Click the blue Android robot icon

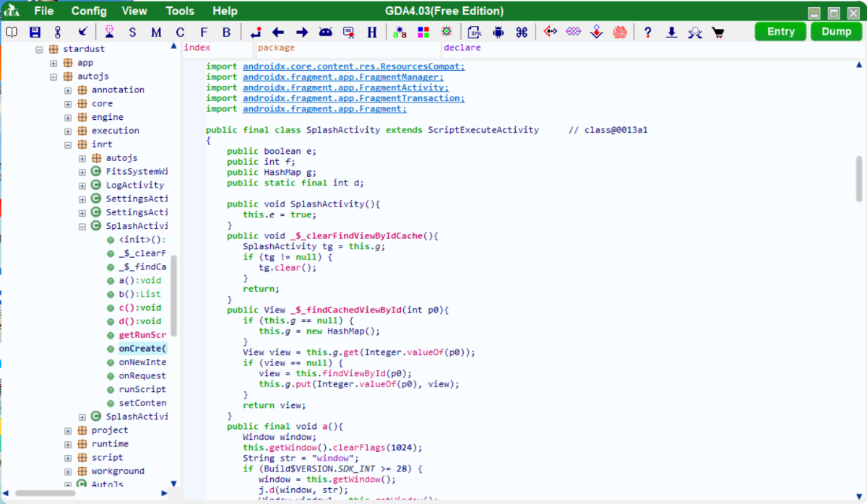coord(498,32)
